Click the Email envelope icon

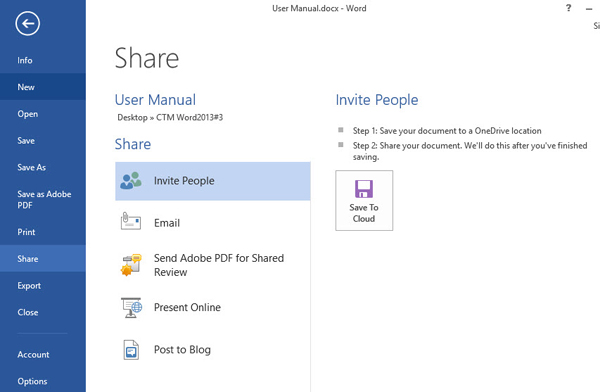point(130,221)
